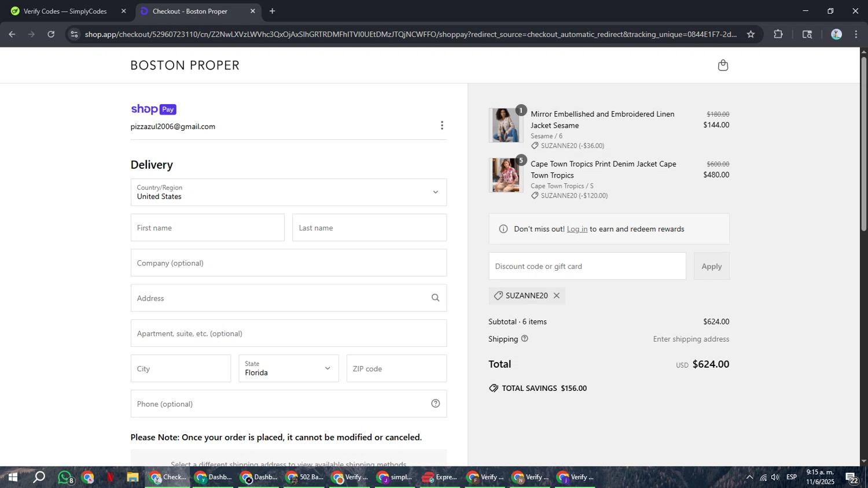The height and width of the screenshot is (488, 868).
Task: Open Netflix from the taskbar
Action: (110, 477)
